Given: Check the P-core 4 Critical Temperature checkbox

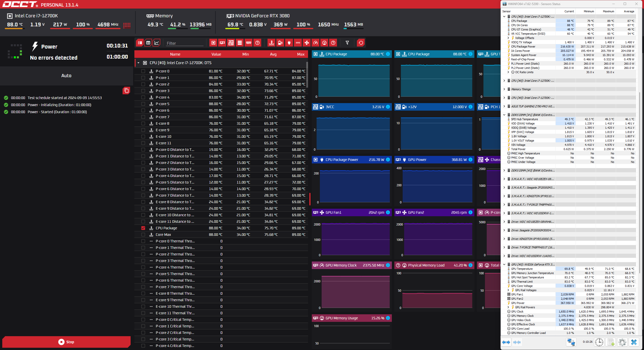Looking at the screenshot, I should coord(143,346).
